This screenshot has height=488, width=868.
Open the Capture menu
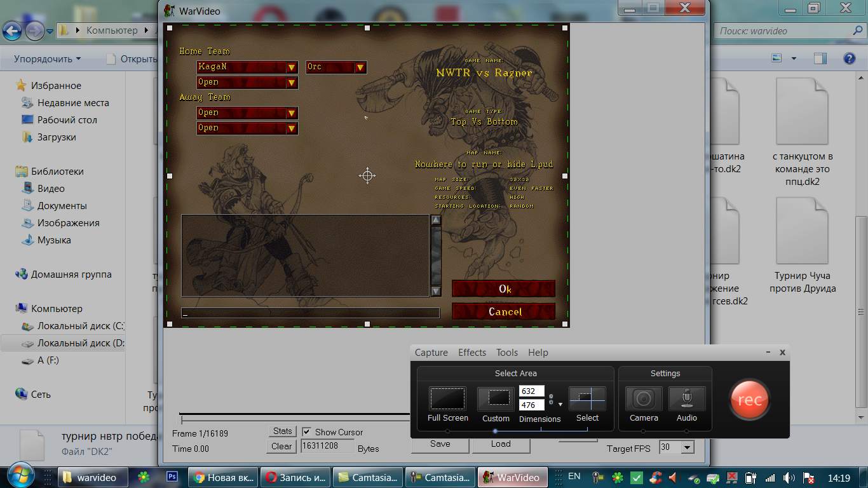click(x=431, y=353)
